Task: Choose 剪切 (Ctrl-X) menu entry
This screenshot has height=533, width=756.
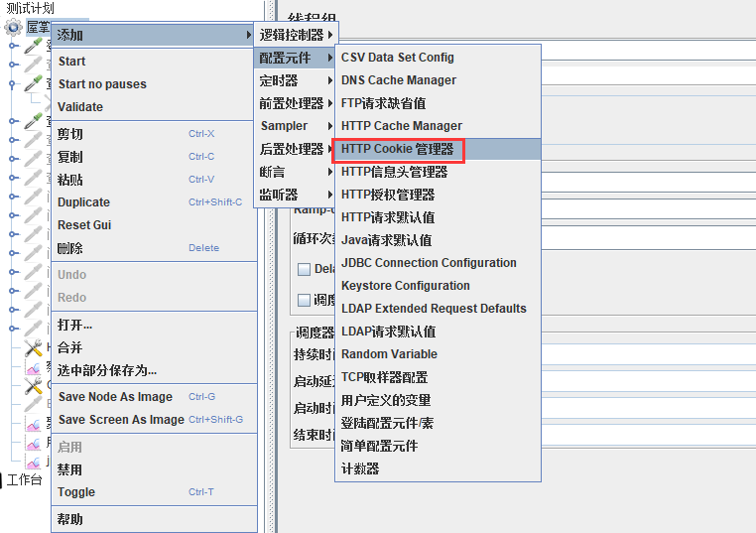Action: pyautogui.click(x=153, y=134)
